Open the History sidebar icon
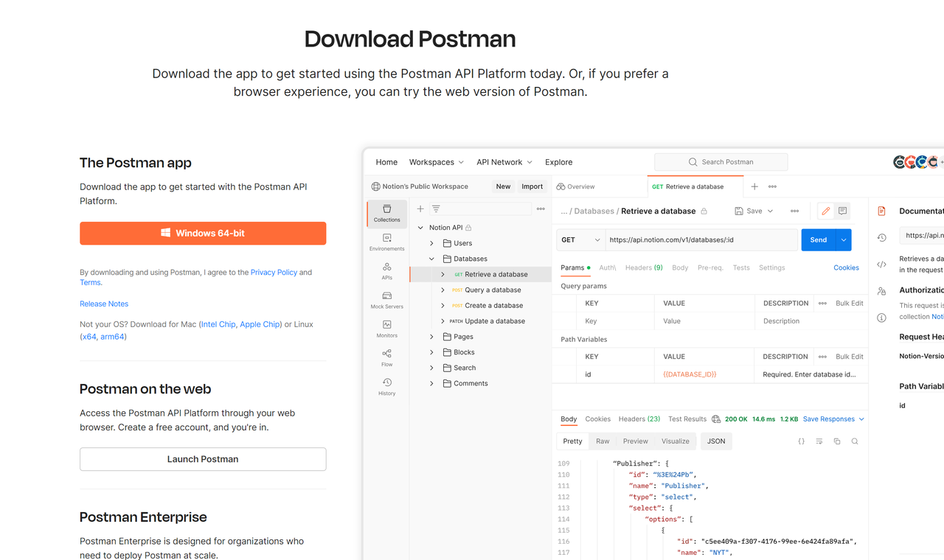 [386, 386]
